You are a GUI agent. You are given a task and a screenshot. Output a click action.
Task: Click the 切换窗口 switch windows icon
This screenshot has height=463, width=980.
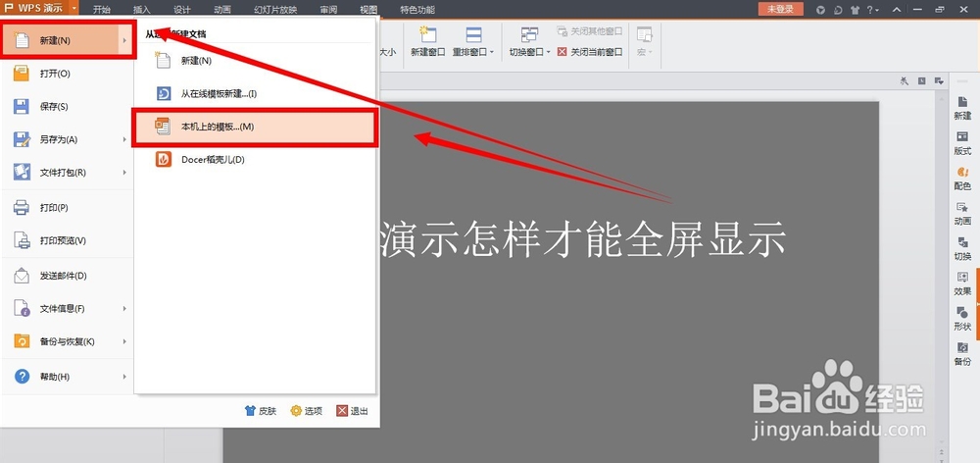pos(529,34)
